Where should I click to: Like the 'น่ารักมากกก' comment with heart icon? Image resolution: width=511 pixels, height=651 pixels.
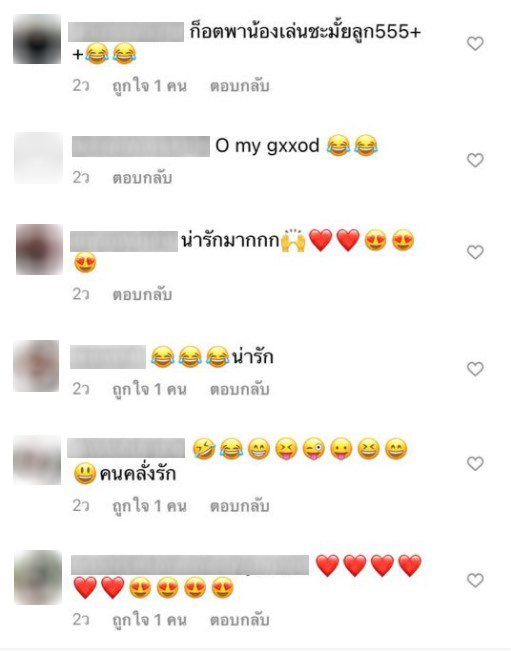tap(475, 252)
